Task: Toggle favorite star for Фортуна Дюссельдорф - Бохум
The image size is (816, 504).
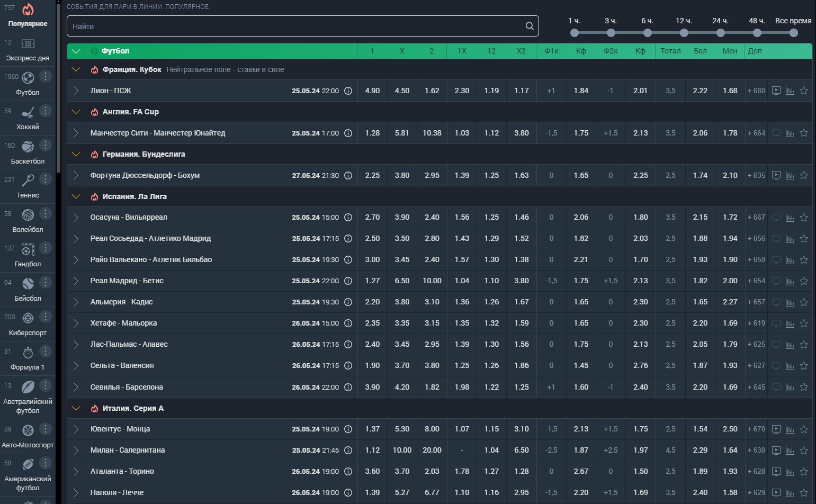Action: pyautogui.click(x=803, y=175)
